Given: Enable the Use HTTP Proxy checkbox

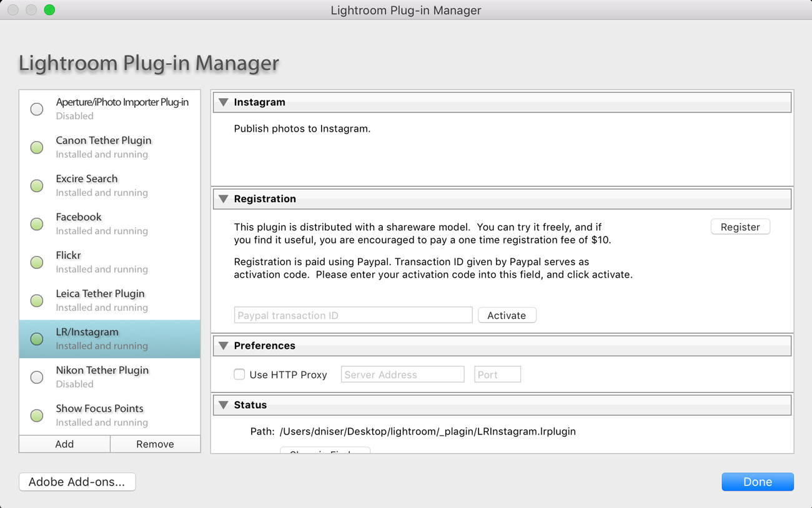Looking at the screenshot, I should click(x=239, y=374).
